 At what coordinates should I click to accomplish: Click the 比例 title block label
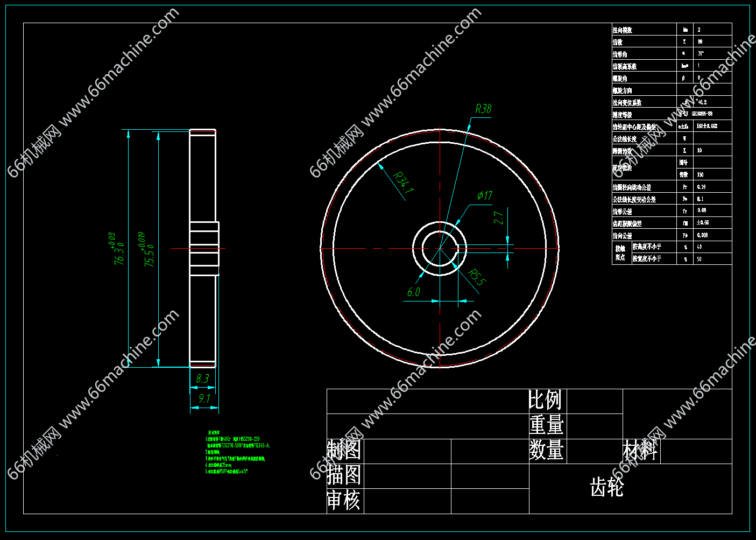coord(545,401)
